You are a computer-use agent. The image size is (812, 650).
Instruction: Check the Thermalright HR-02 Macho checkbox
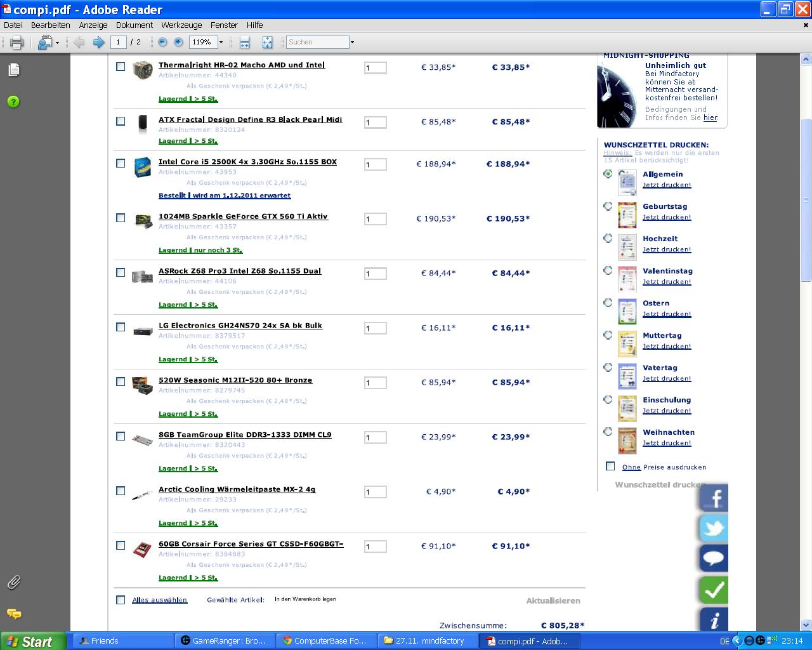tap(121, 67)
